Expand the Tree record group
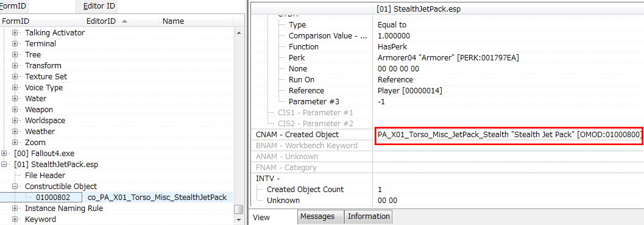The image size is (644, 225). (x=15, y=55)
